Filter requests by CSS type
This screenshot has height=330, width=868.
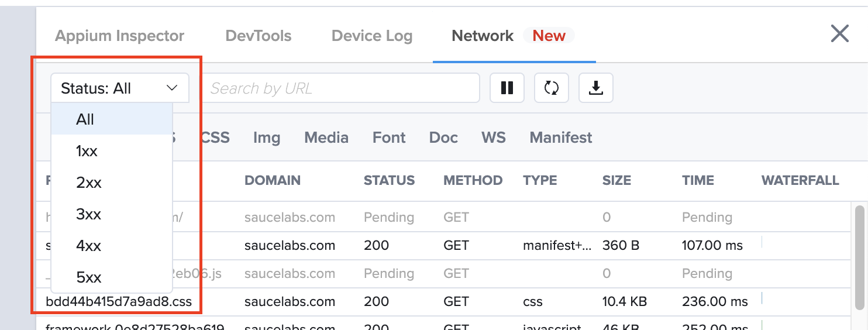pyautogui.click(x=215, y=138)
